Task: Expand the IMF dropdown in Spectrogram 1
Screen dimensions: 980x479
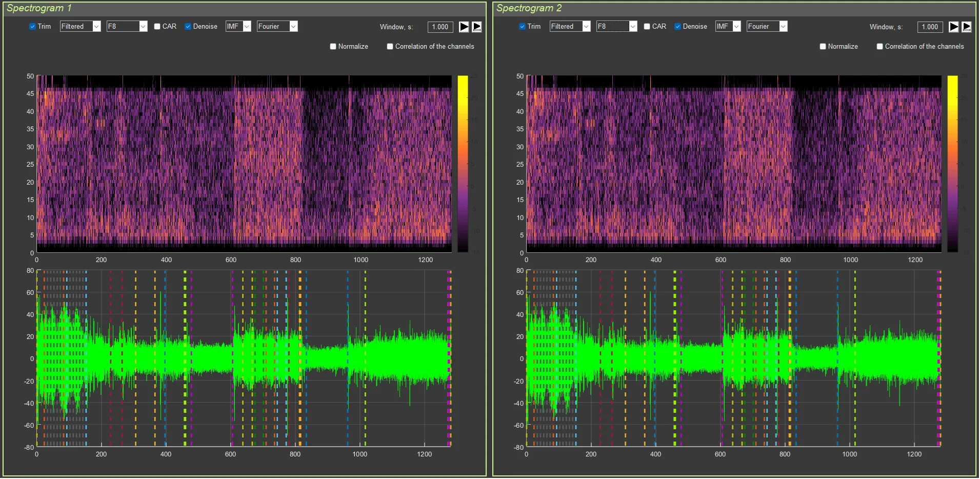Action: 238,27
